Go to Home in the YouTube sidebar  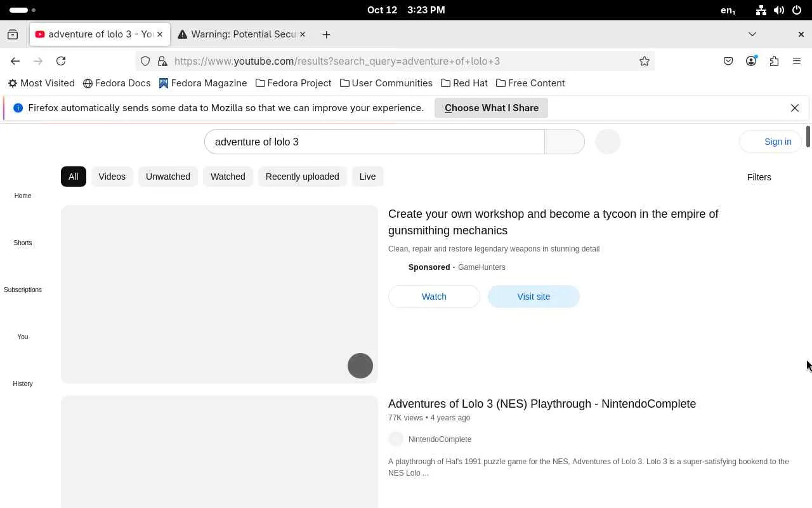click(x=23, y=196)
